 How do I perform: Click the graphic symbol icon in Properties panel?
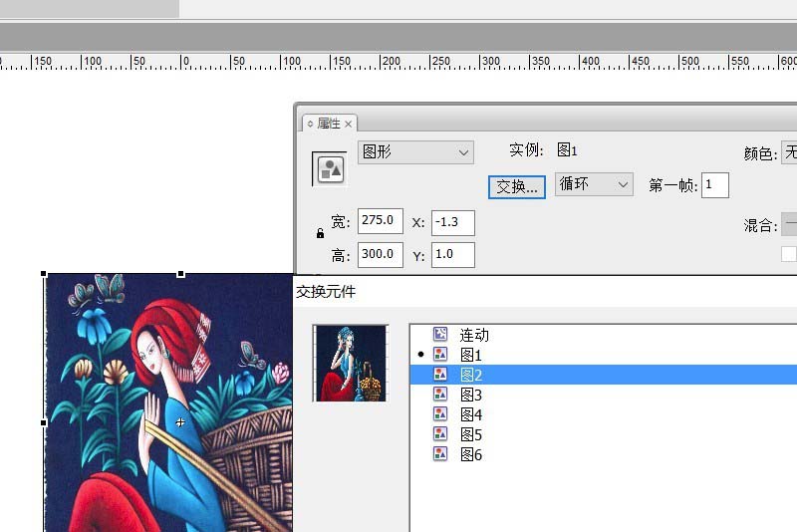(x=330, y=169)
